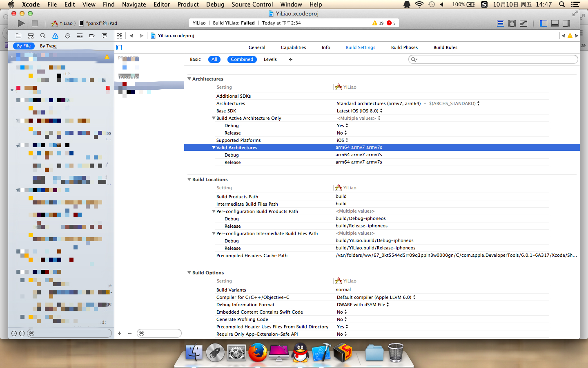Collapse Per-configuration Build Products Path
Image resolution: width=588 pixels, height=368 pixels.
(214, 211)
